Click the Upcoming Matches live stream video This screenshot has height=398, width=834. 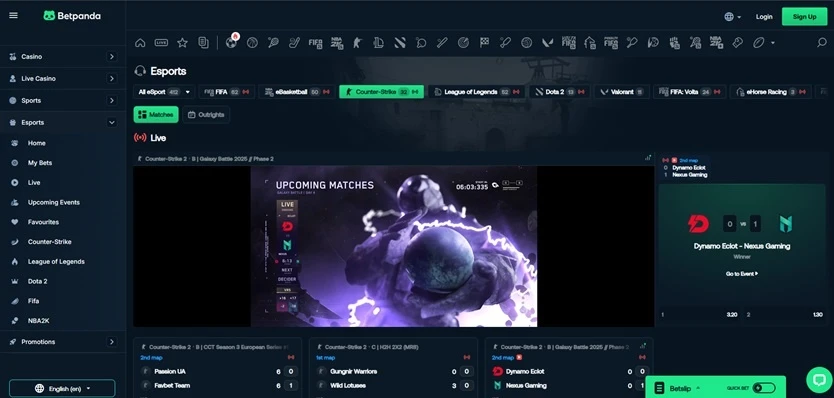[394, 246]
